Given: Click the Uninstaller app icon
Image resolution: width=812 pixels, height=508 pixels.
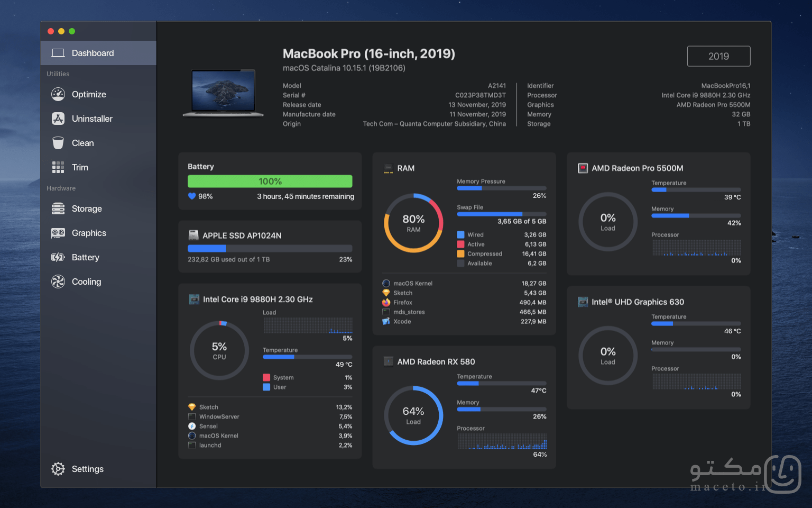Looking at the screenshot, I should point(58,119).
